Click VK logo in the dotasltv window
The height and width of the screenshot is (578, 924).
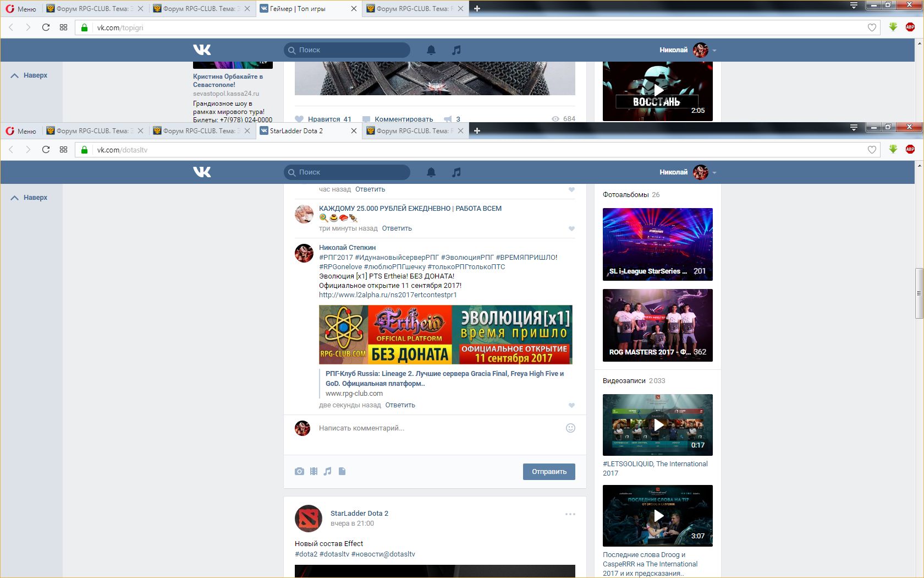[202, 172]
